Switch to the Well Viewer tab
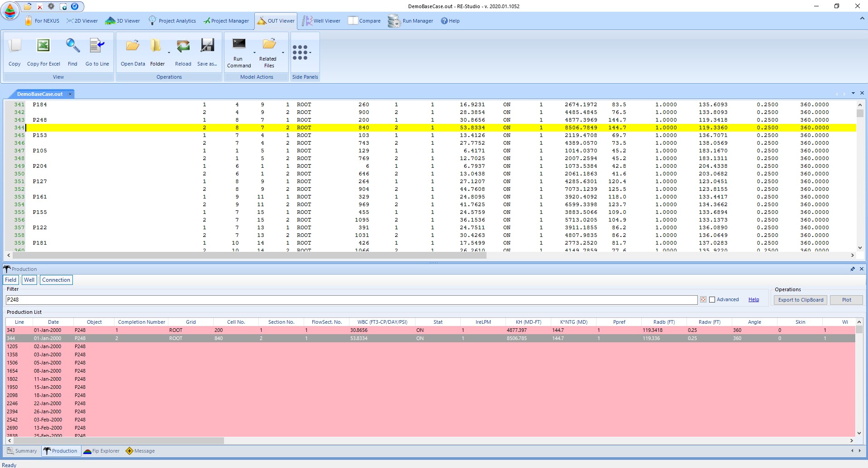The height and width of the screenshot is (468, 868). coord(322,21)
